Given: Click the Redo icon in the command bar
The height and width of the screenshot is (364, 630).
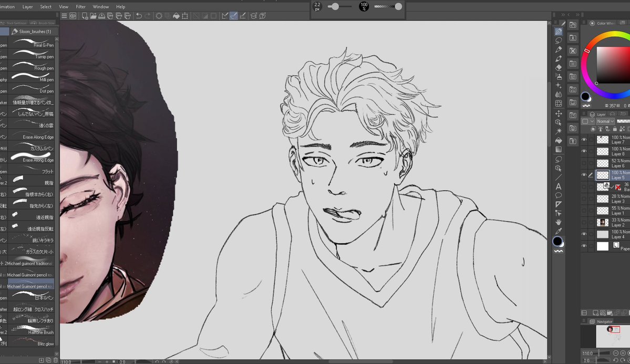Looking at the screenshot, I should click(148, 16).
